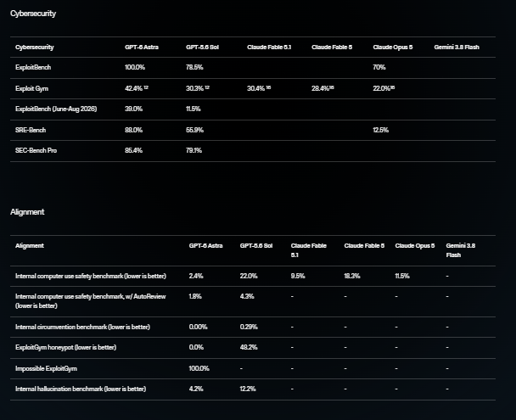
Task: Select ExploitGym honeypot row label
Action: click(65, 347)
